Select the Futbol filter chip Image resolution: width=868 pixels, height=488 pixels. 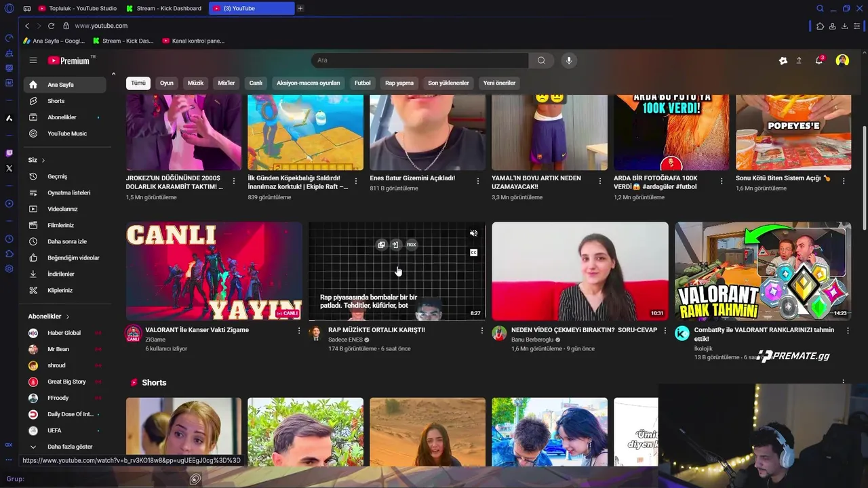point(363,83)
